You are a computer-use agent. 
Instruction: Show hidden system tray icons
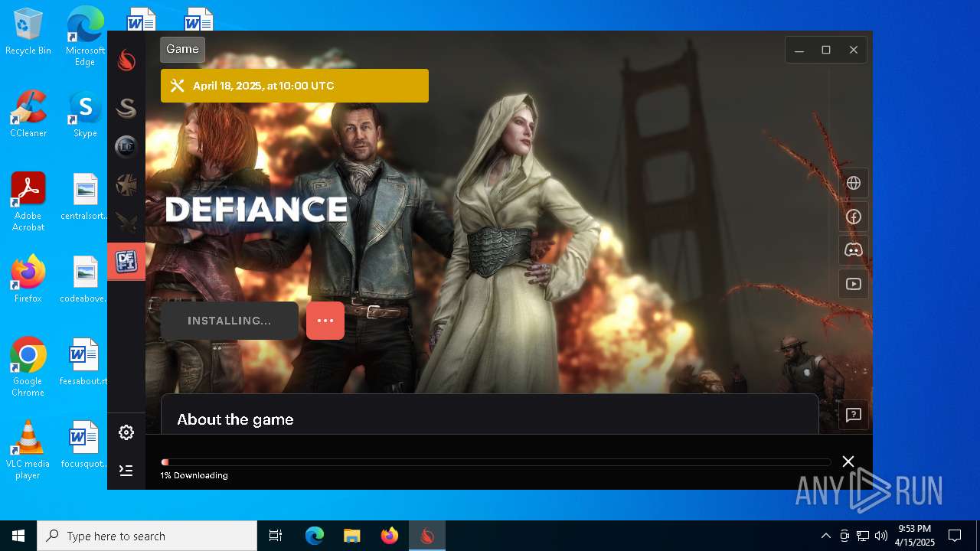click(x=825, y=536)
